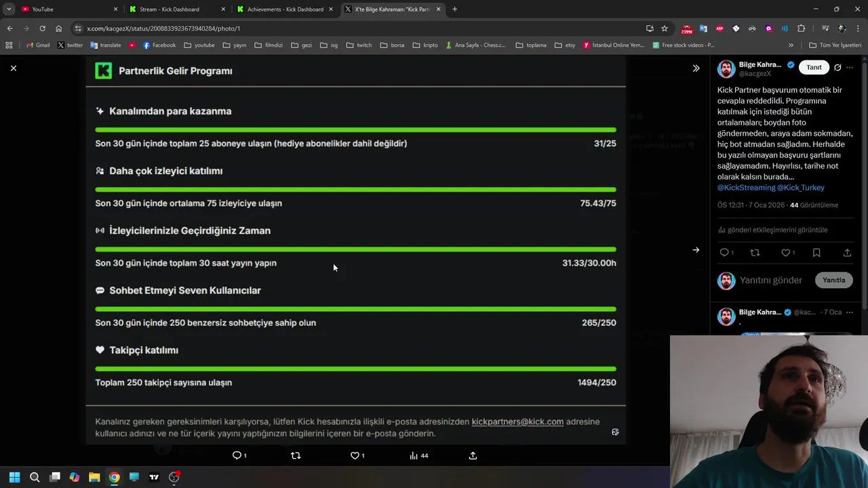Click gönderi etkileşimlerini görüntüle link
Screen dimensions: 868x488
coord(772,230)
